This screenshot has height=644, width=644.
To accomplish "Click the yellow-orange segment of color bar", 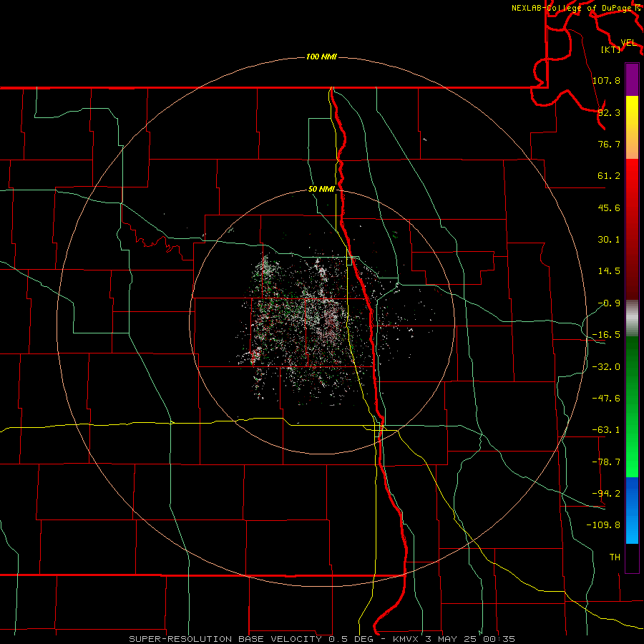I will coord(632,127).
